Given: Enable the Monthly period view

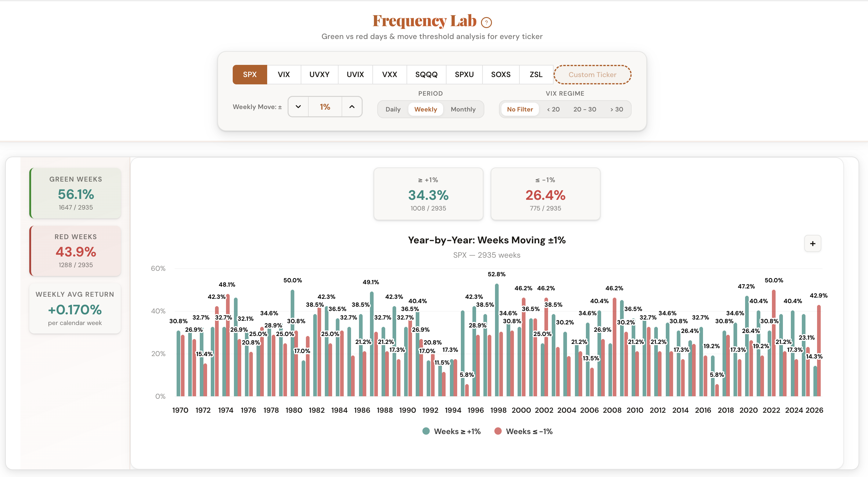Looking at the screenshot, I should coord(463,109).
